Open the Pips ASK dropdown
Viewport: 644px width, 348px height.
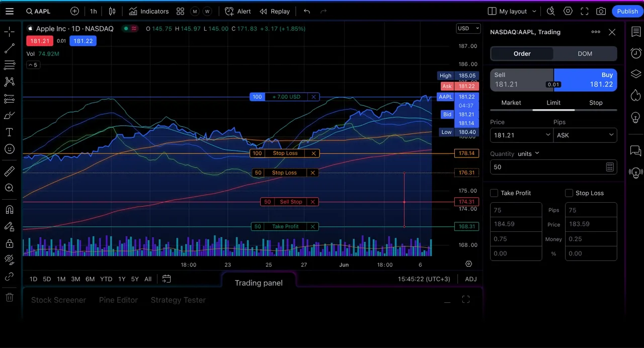tap(585, 135)
